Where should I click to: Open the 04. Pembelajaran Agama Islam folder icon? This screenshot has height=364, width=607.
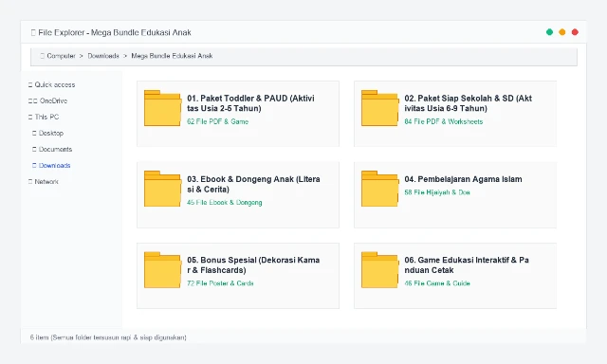pyautogui.click(x=379, y=189)
